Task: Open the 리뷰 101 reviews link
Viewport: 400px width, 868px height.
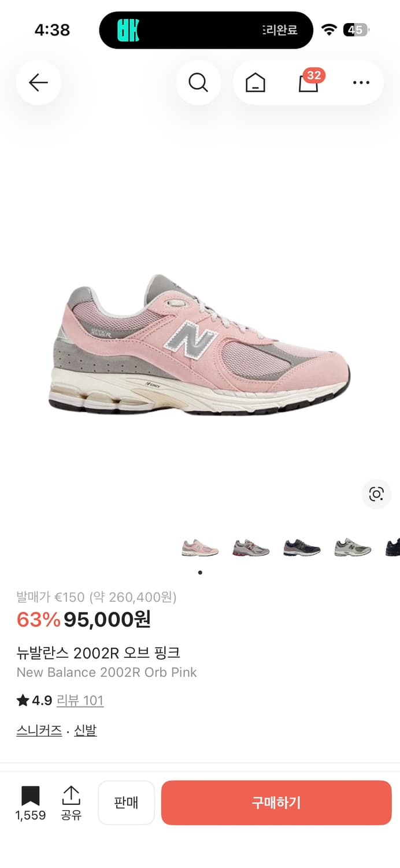Action: [x=80, y=701]
